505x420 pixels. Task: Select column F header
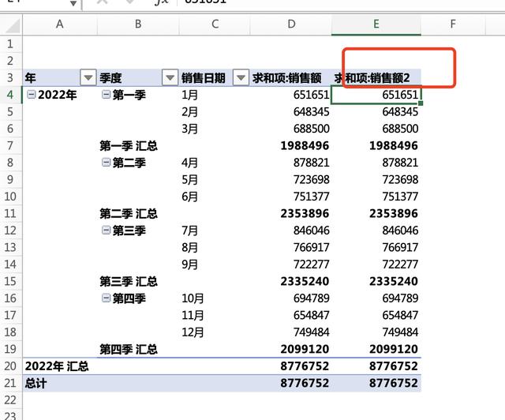[x=453, y=24]
